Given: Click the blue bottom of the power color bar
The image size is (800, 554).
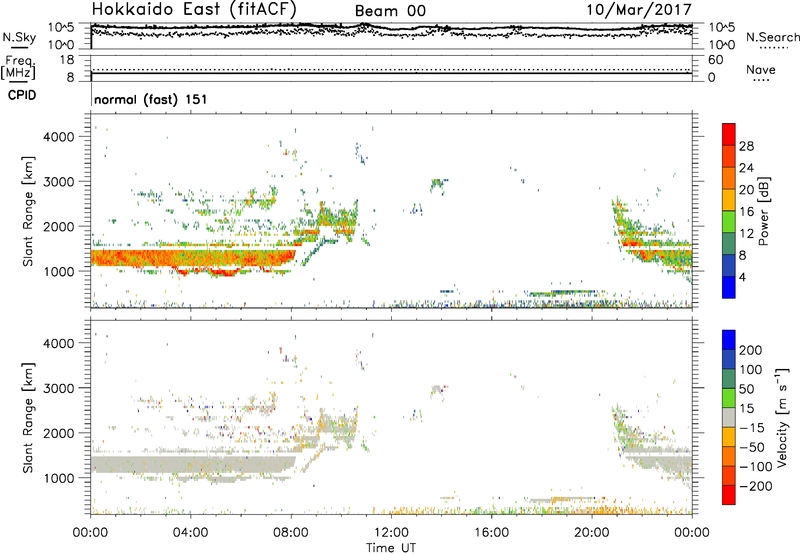Looking at the screenshot, I should coord(729,287).
